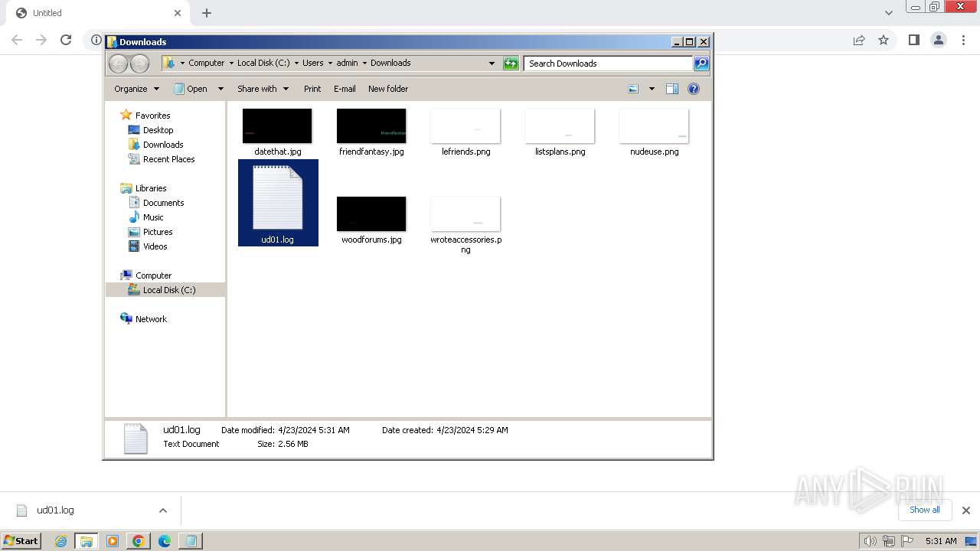
Task: Expand the admin breadcrumb arrow
Action: click(364, 64)
